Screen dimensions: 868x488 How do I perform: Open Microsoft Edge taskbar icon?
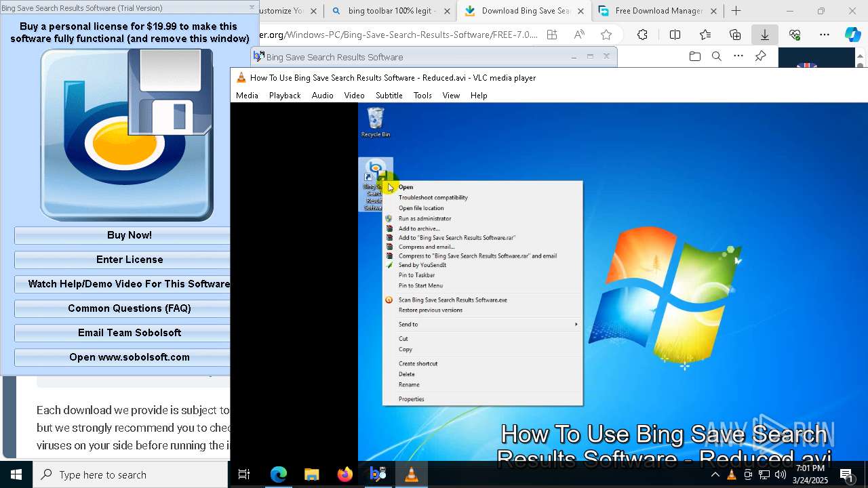[x=279, y=474]
